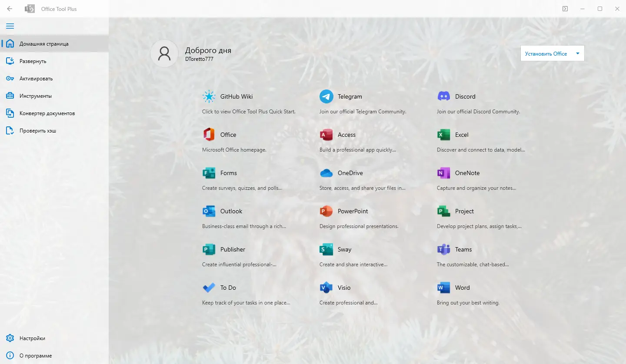Screen dimensions: 626x364
Task: Select Активировать in the sidebar
Action: 54,79
